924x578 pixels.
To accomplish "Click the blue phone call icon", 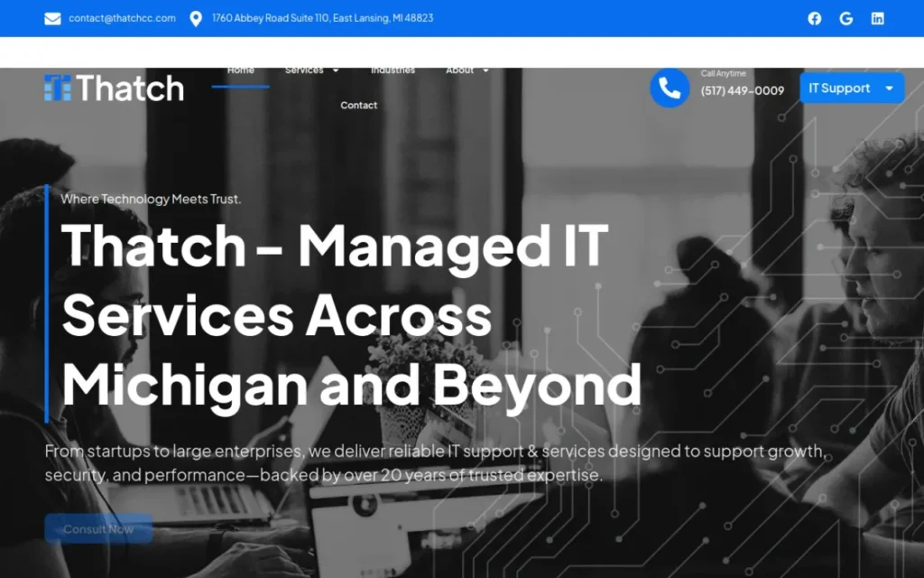I will point(670,88).
